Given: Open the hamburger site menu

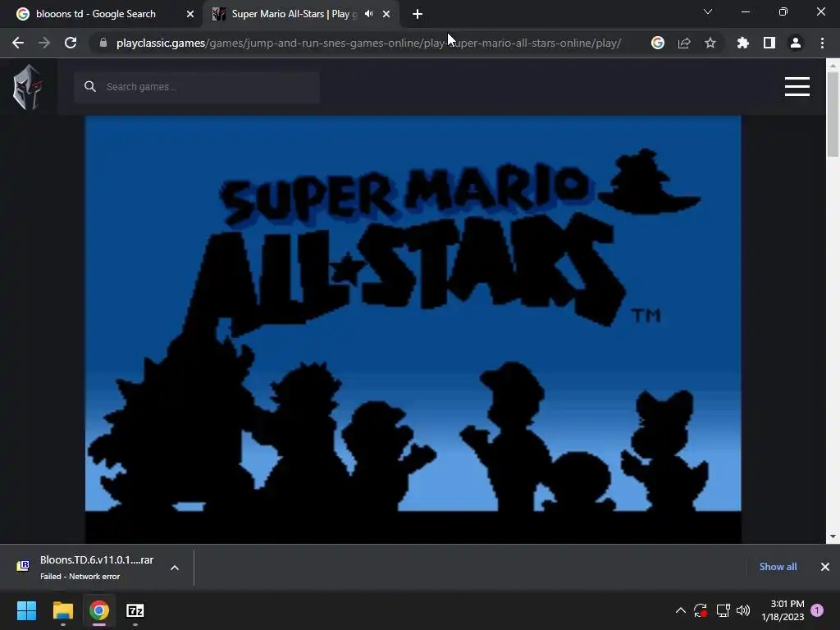Looking at the screenshot, I should (x=797, y=86).
